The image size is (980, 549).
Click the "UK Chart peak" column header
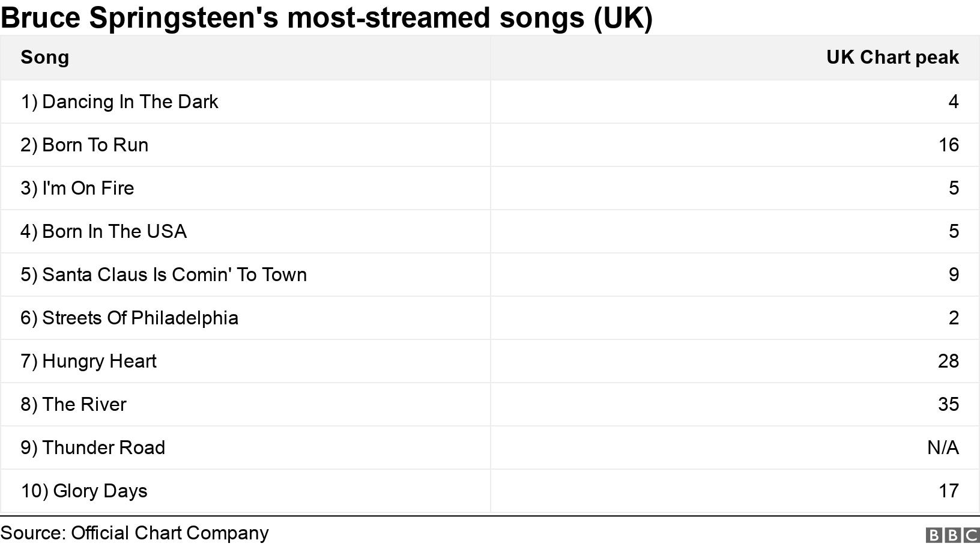(x=892, y=58)
